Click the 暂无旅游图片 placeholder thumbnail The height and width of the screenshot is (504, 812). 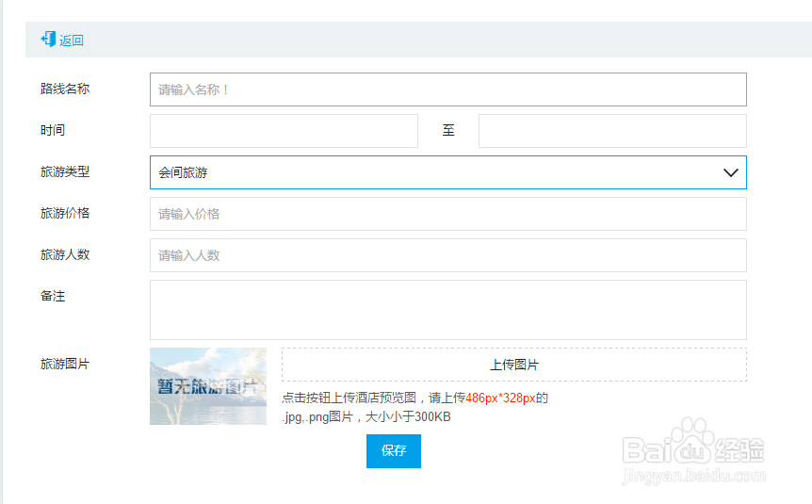[x=208, y=386]
